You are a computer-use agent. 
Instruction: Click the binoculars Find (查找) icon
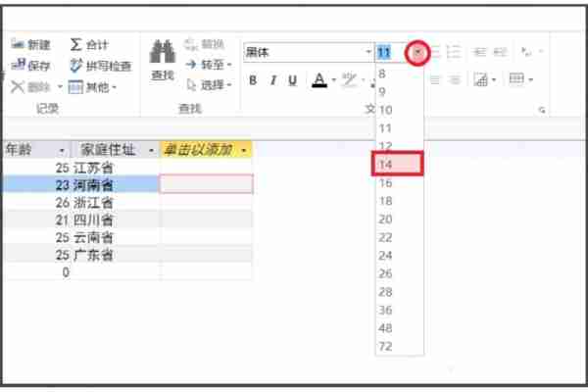point(163,51)
